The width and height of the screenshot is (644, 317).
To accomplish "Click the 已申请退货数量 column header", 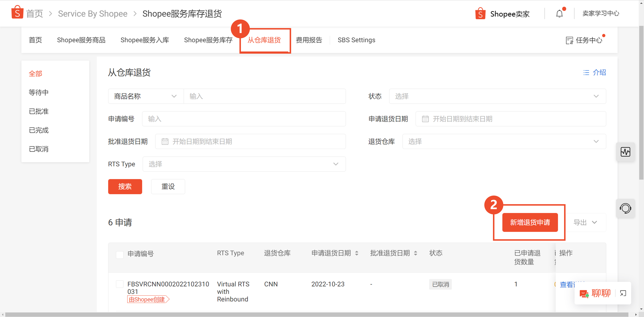I will pyautogui.click(x=527, y=257).
